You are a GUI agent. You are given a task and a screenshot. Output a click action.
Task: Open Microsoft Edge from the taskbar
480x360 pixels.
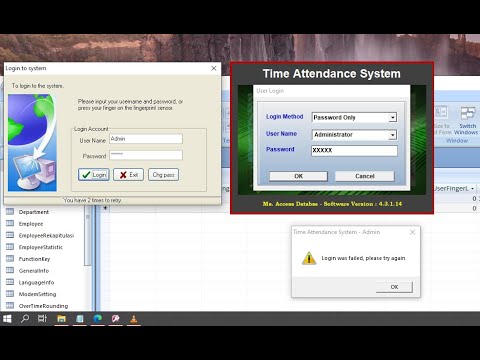98,319
